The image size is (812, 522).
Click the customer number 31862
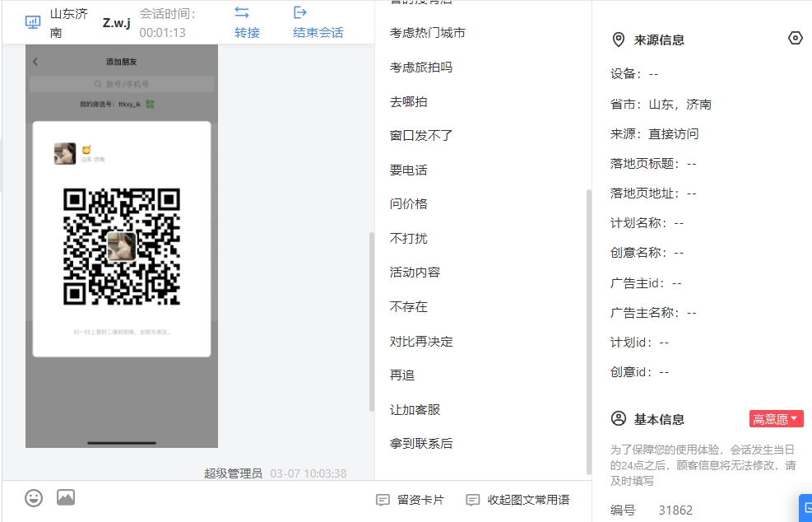click(675, 510)
